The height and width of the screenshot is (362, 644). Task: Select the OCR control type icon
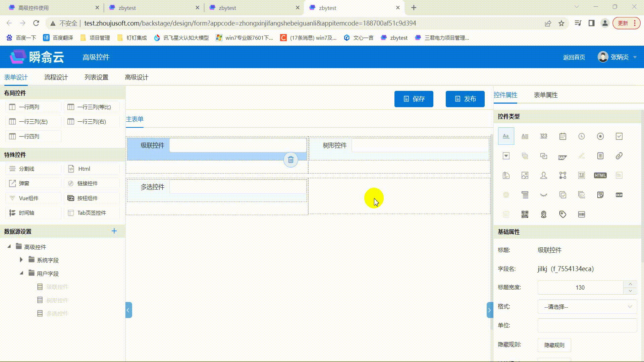619,195
